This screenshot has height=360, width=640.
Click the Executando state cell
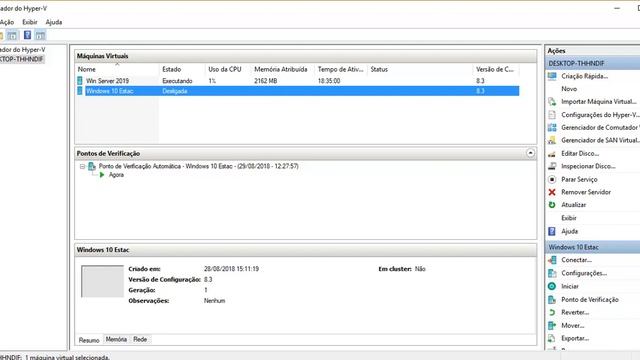[x=177, y=81]
